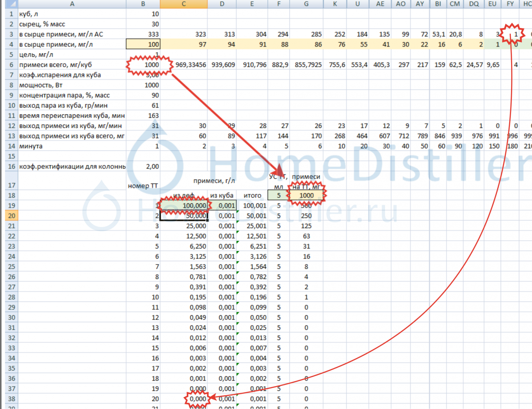Click cell 'куб, л'
Screen dimensions: 532x409
click(72, 14)
